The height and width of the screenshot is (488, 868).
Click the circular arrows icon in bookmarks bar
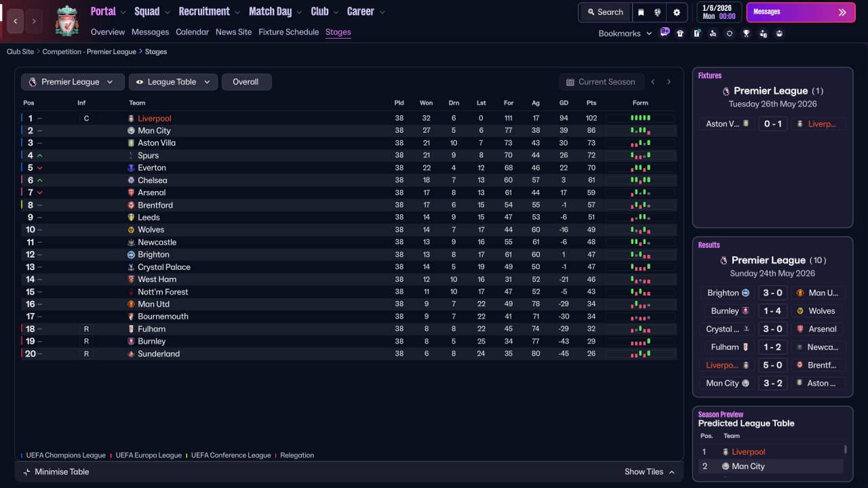(x=730, y=33)
